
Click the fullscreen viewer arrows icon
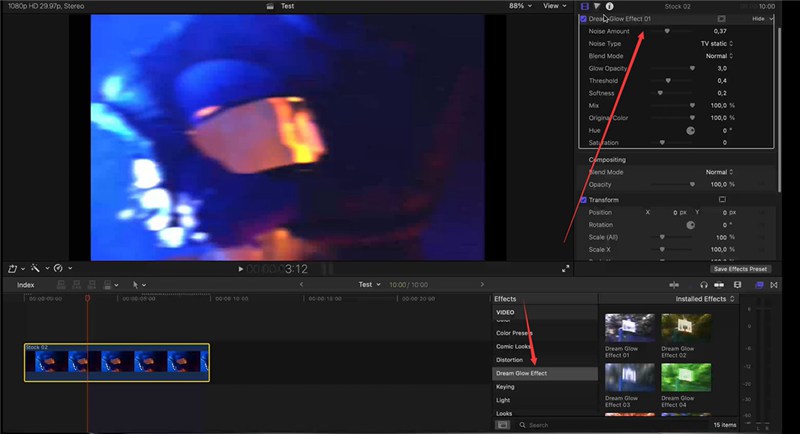(568, 268)
